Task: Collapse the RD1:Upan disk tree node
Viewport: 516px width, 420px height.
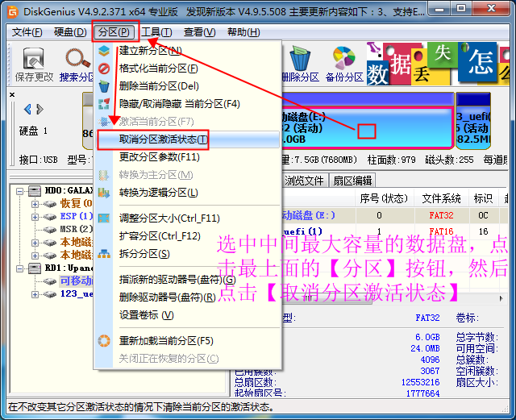Action: [x=19, y=268]
